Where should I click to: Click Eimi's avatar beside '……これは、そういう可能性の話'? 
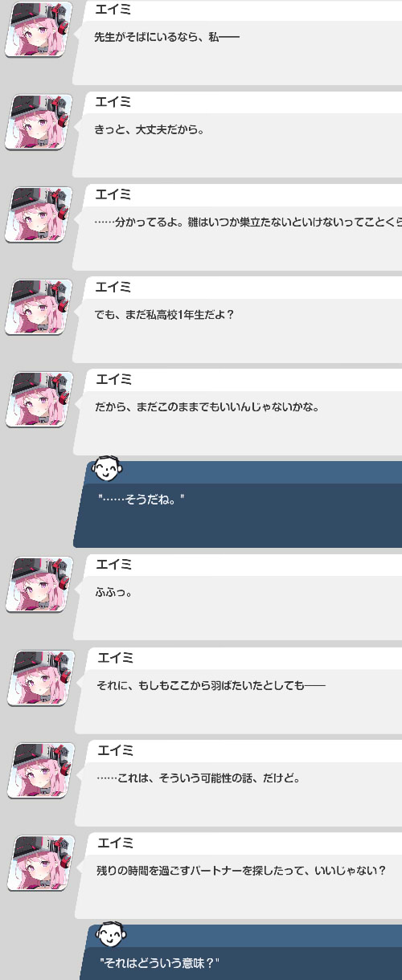click(x=40, y=770)
